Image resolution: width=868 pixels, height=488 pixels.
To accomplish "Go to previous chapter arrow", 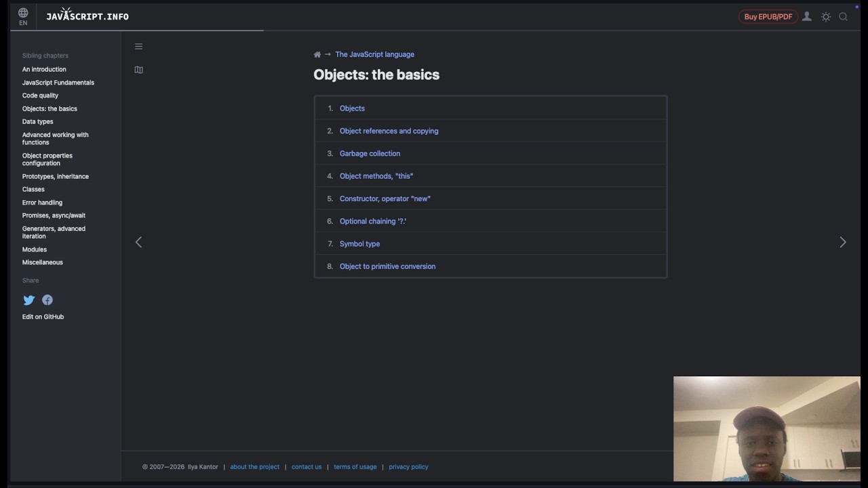I will (x=138, y=242).
